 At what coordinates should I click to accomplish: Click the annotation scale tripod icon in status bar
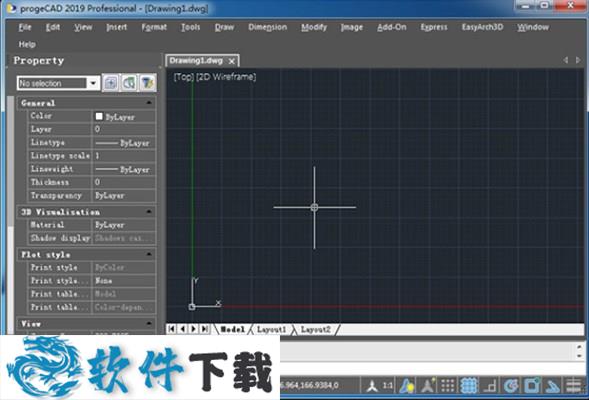(x=372, y=386)
